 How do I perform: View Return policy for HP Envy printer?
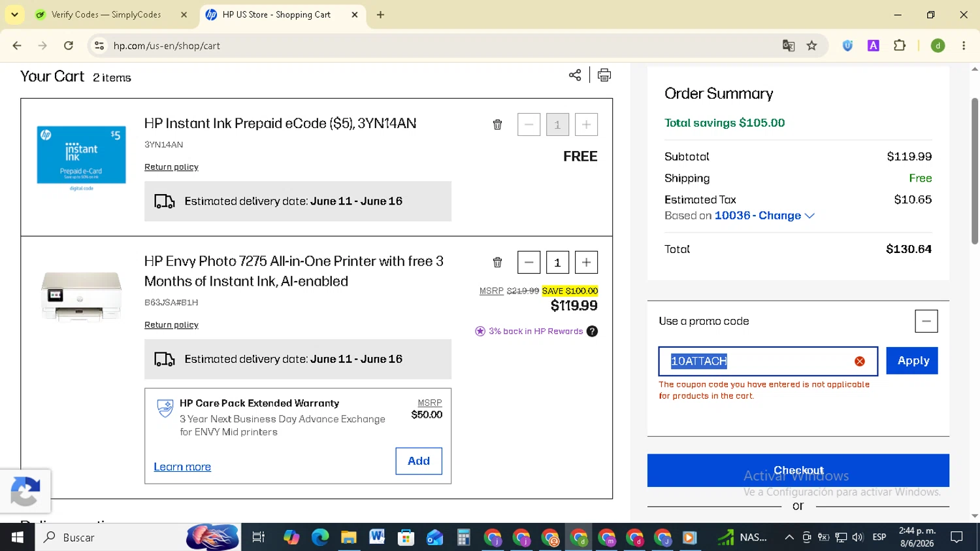coord(171,325)
